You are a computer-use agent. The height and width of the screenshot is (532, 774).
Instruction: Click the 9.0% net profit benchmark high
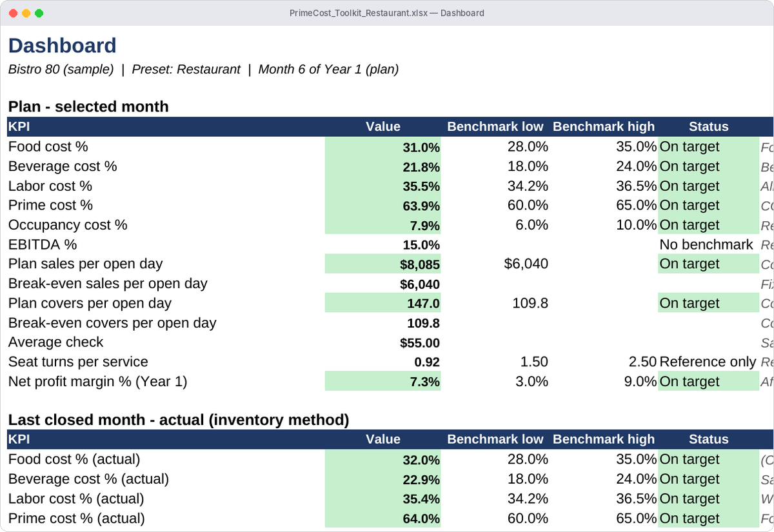(x=640, y=382)
